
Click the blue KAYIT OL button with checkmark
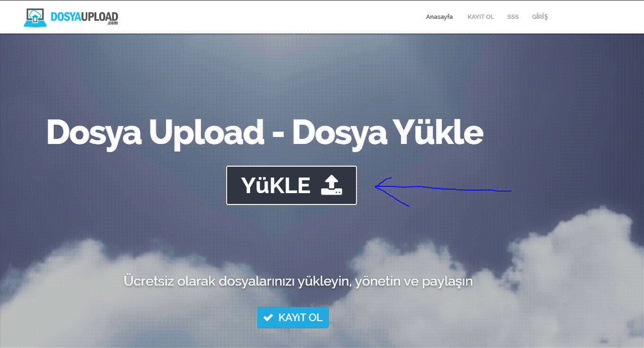[x=293, y=317]
